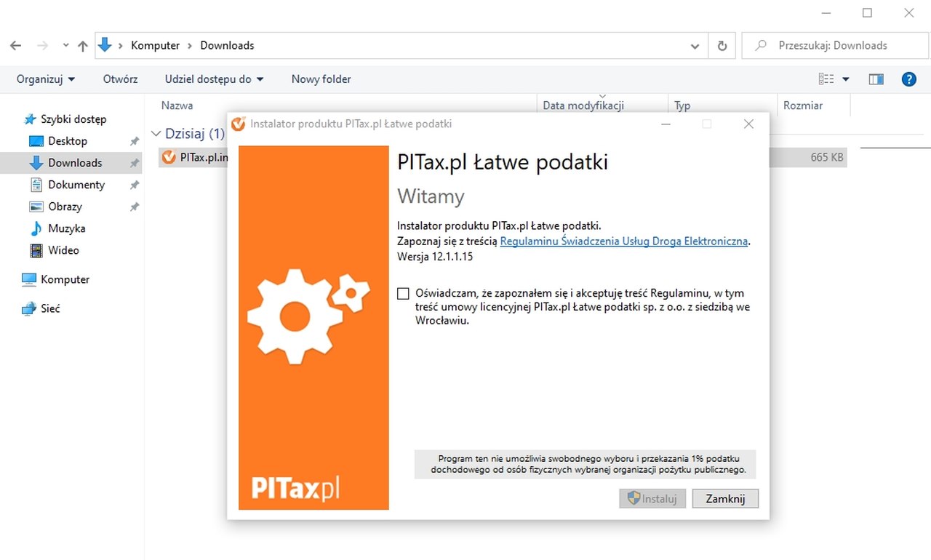Click Otwórz in the Explorer toolbar
Screen dimensions: 931x560
[x=120, y=79]
